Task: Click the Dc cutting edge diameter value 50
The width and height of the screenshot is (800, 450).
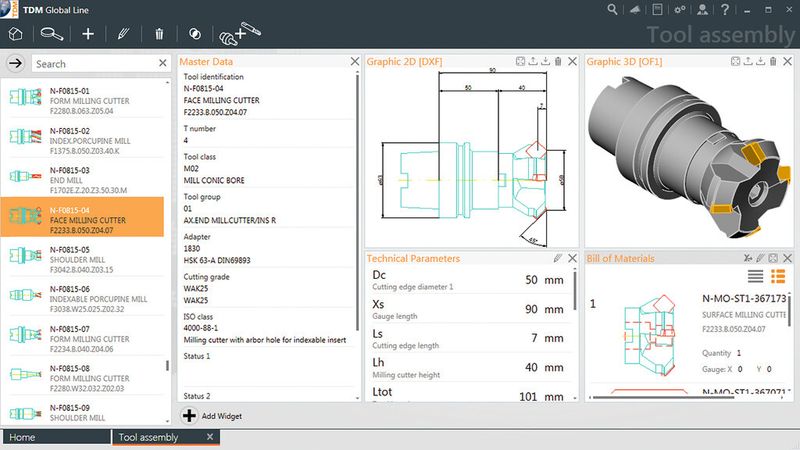Action: point(531,280)
